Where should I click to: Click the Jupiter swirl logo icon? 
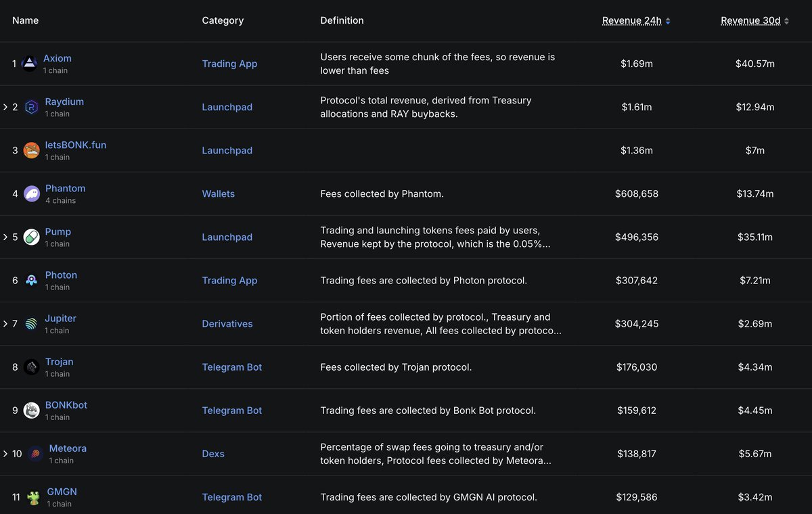point(31,324)
